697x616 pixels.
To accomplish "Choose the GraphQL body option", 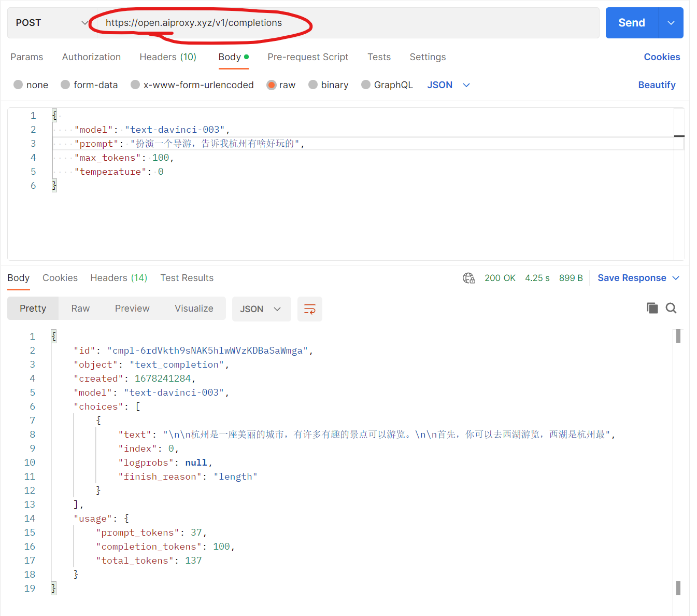I will (387, 85).
